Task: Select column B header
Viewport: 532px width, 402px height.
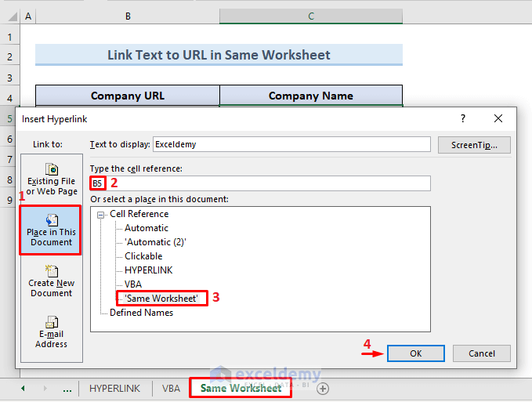Action: (128, 16)
